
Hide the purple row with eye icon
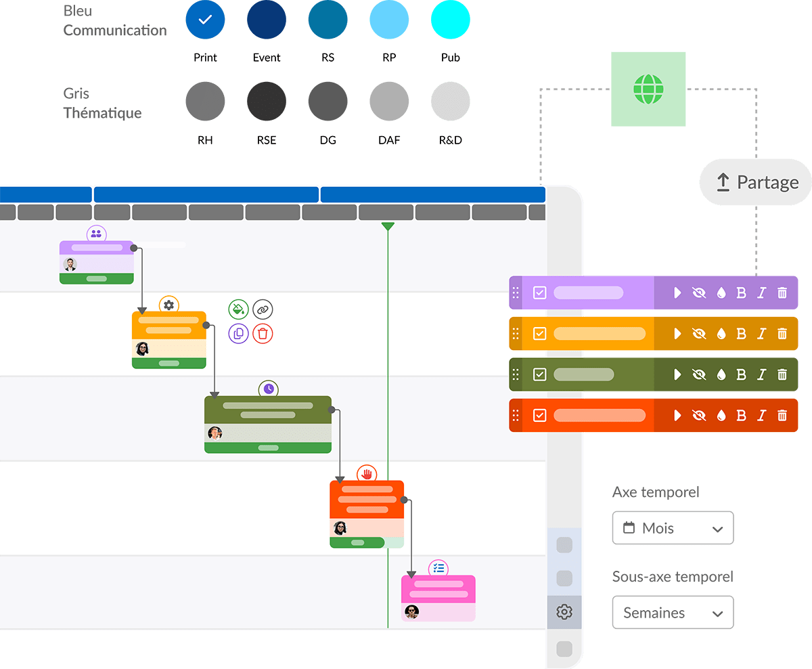click(x=700, y=293)
